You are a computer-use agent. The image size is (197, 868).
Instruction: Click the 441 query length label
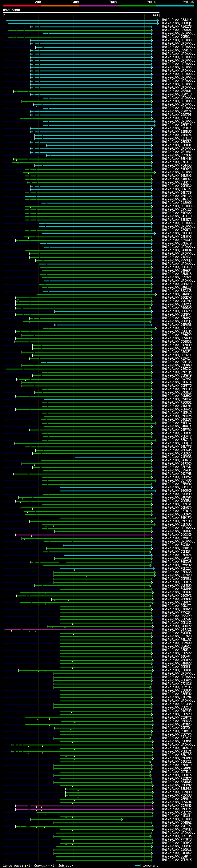click(155, 15)
